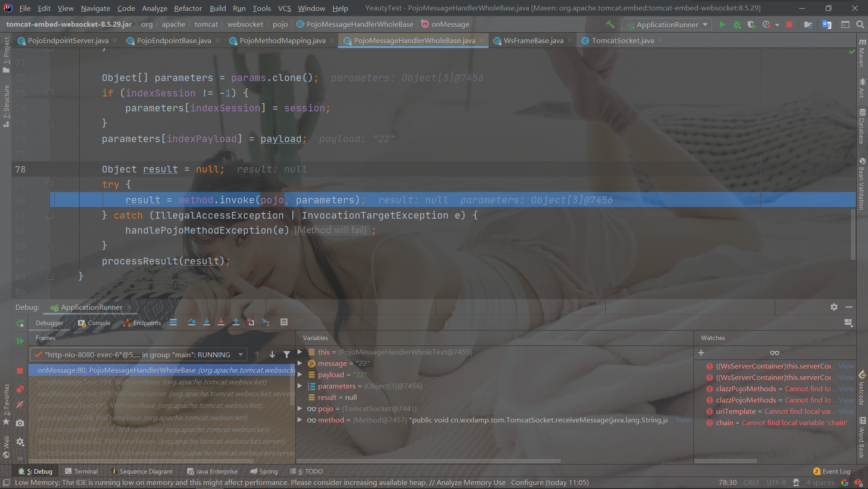The width and height of the screenshot is (868, 489).
Task: Open the Refactor menu
Action: coord(188,8)
